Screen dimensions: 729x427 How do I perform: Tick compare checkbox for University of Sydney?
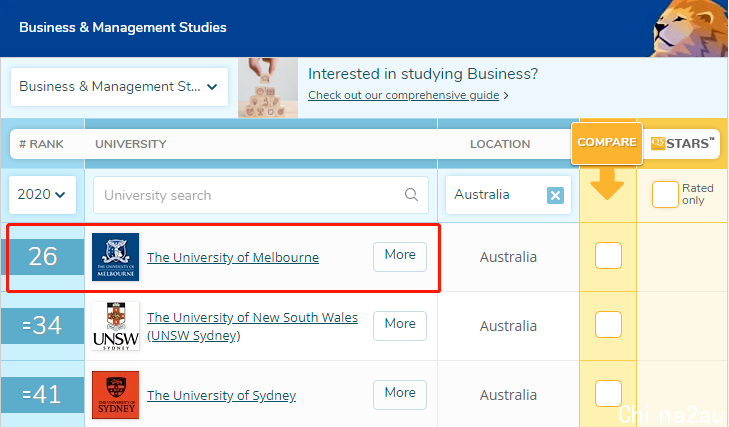pos(608,393)
